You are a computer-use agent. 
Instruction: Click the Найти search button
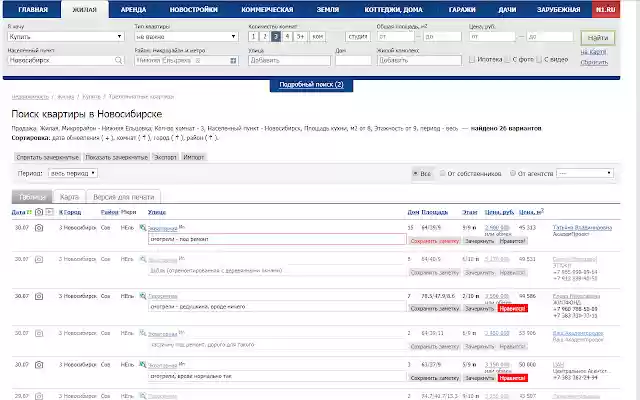[x=598, y=38]
